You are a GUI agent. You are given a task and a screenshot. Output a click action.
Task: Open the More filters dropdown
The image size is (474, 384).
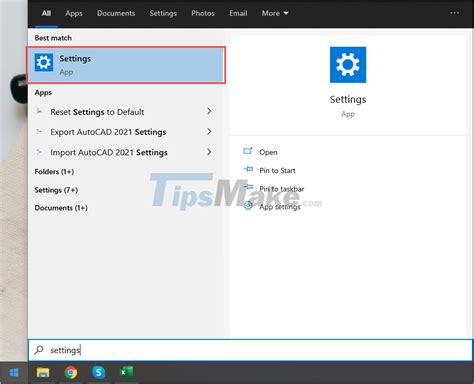[x=275, y=13]
